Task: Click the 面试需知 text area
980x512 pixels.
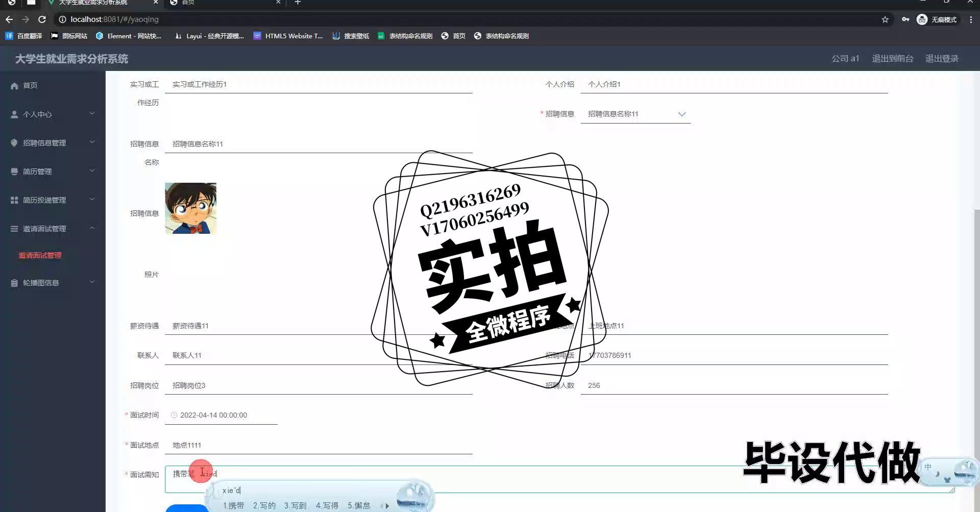Action: [560, 479]
